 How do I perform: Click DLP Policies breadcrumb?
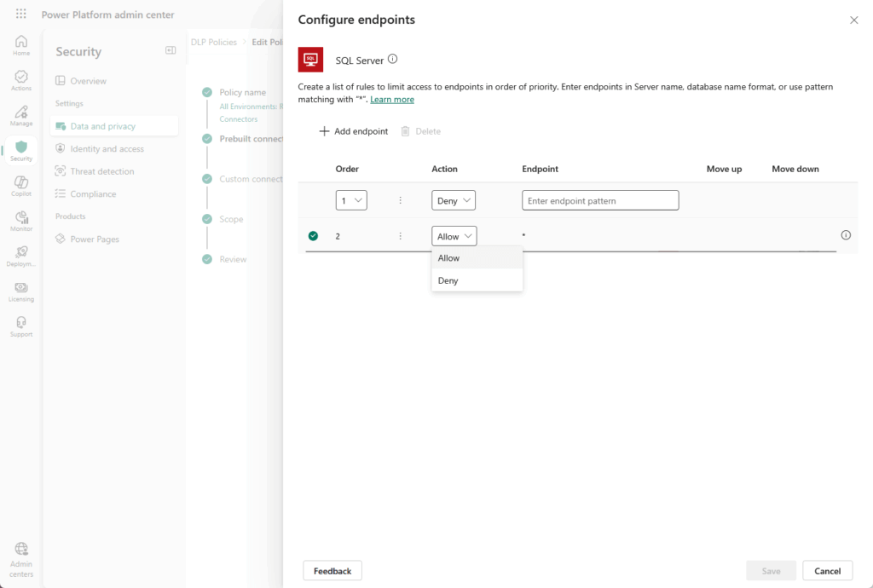(x=214, y=42)
